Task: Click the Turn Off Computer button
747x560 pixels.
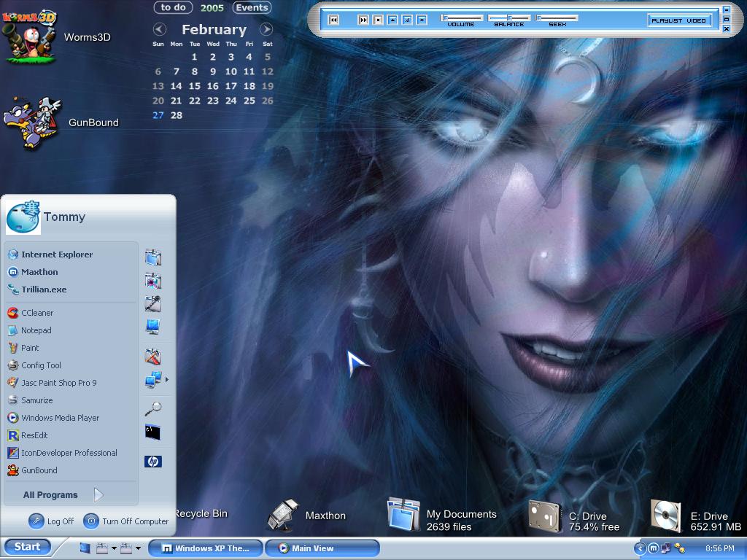Action: click(x=125, y=521)
